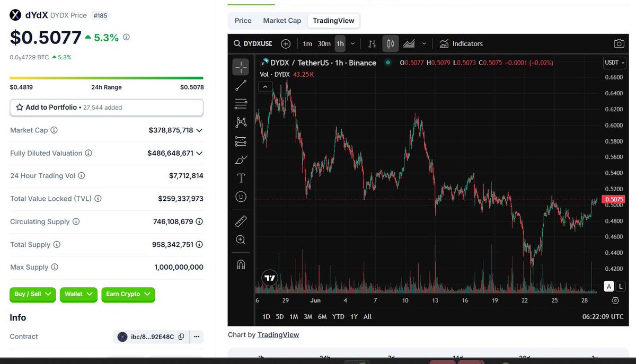Open chart settings gear near the time axis

coord(615,300)
